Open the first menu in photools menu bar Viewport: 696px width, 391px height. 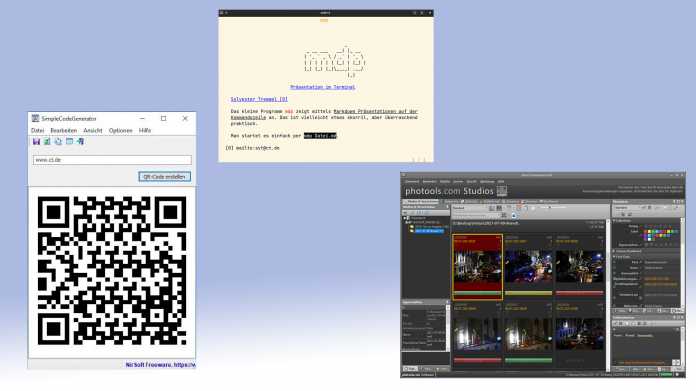click(x=412, y=182)
